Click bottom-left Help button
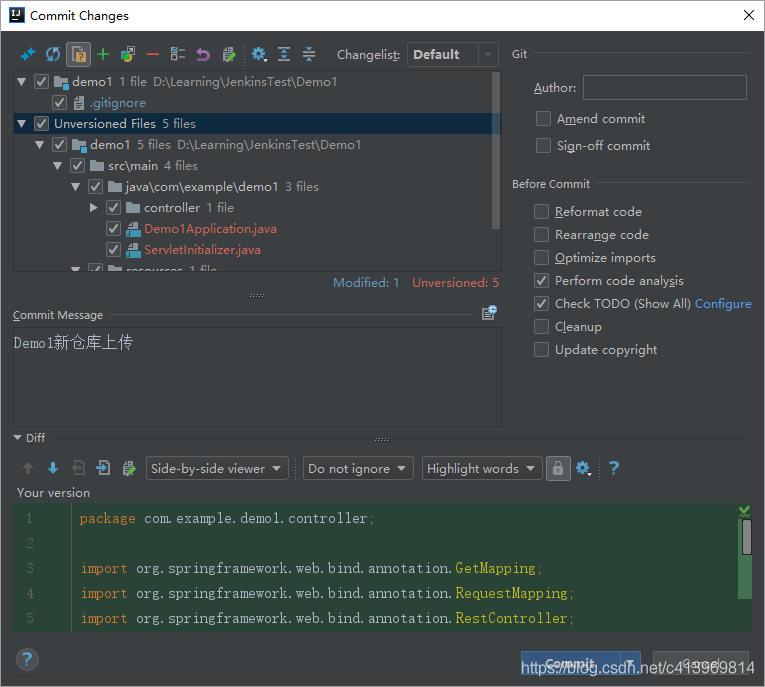Viewport: 765px width, 687px height. click(27, 660)
